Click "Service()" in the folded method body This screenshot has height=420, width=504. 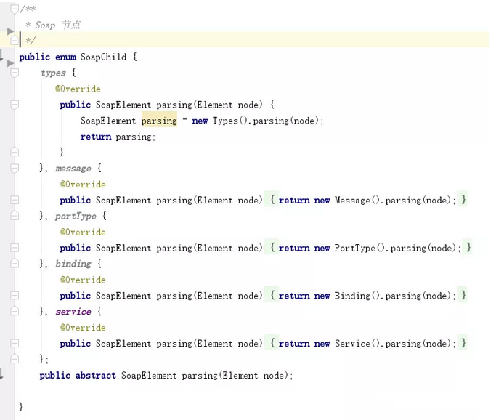tap(357, 344)
